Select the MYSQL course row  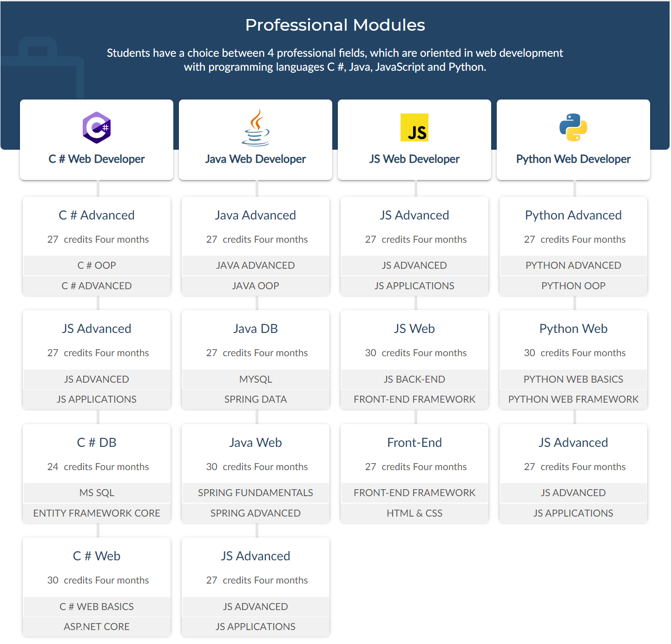tap(256, 379)
